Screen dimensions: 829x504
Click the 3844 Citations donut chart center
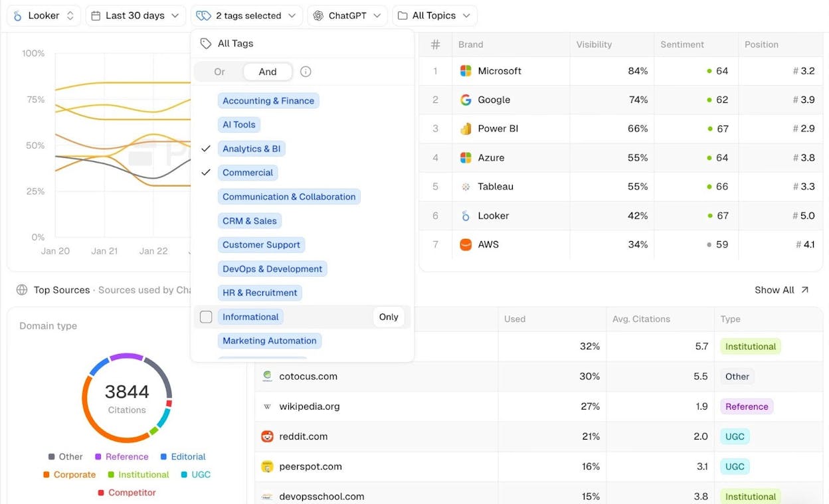[127, 398]
